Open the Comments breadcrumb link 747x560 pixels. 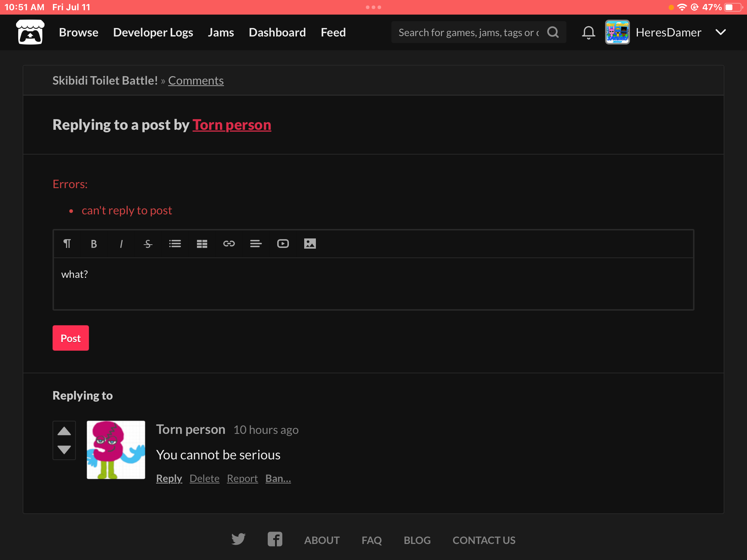pyautogui.click(x=196, y=80)
